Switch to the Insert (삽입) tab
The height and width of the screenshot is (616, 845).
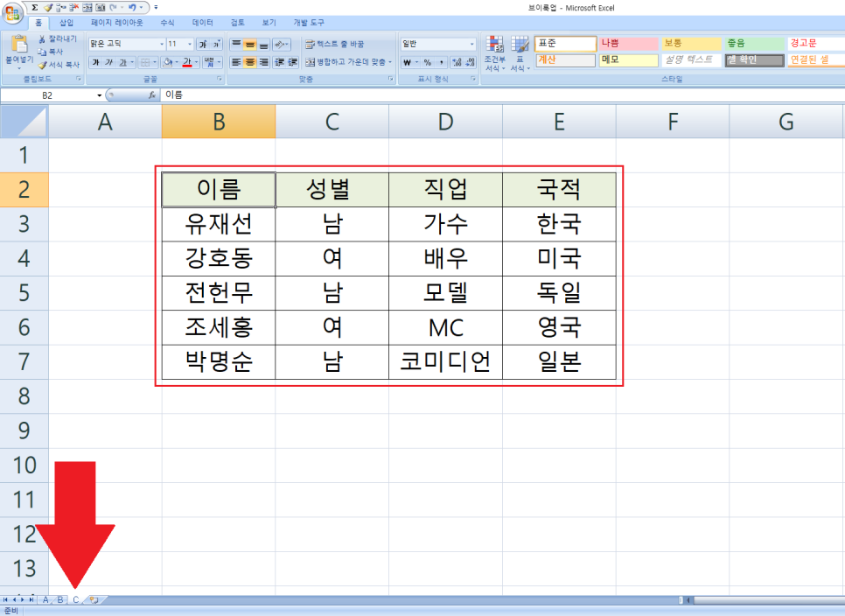click(x=66, y=23)
